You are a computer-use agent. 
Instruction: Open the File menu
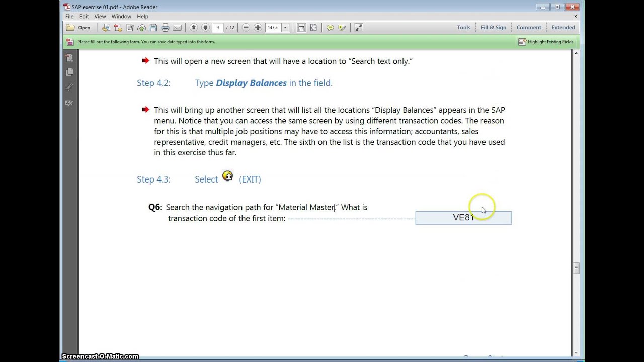(69, 17)
